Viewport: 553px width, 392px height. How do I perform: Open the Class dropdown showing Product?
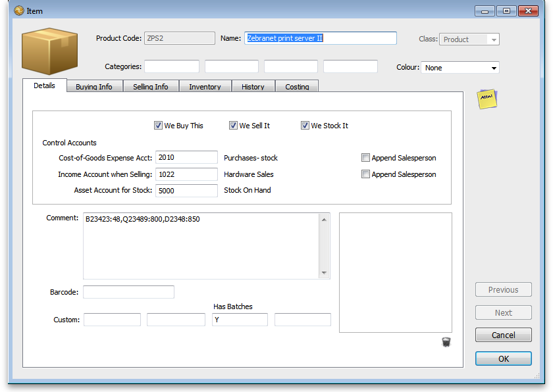pos(469,39)
